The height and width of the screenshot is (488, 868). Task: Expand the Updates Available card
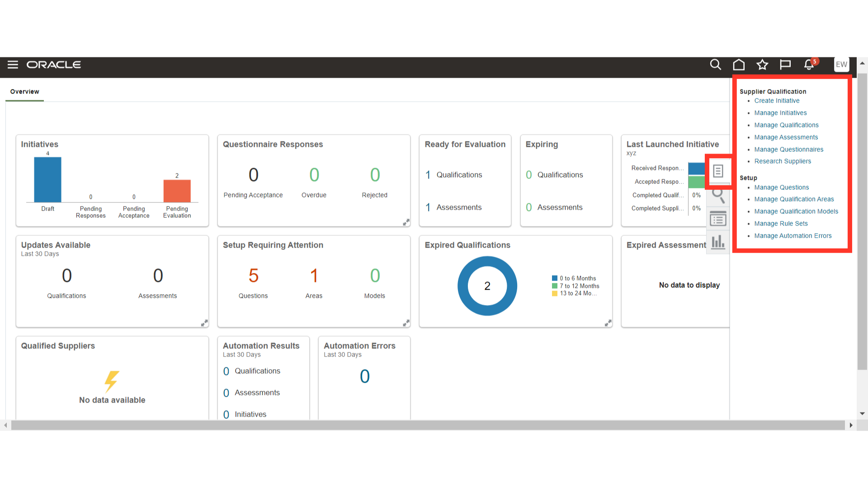204,323
